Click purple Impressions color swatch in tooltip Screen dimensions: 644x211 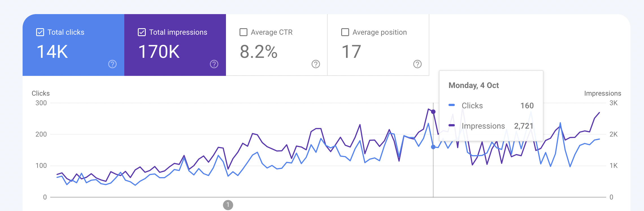point(452,126)
